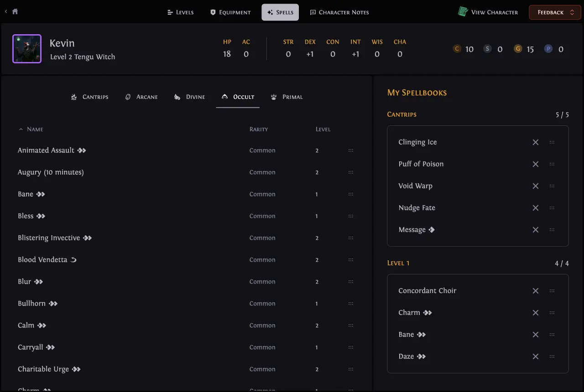Switch to the Arcane spell tab
The image size is (584, 392).
tap(141, 97)
